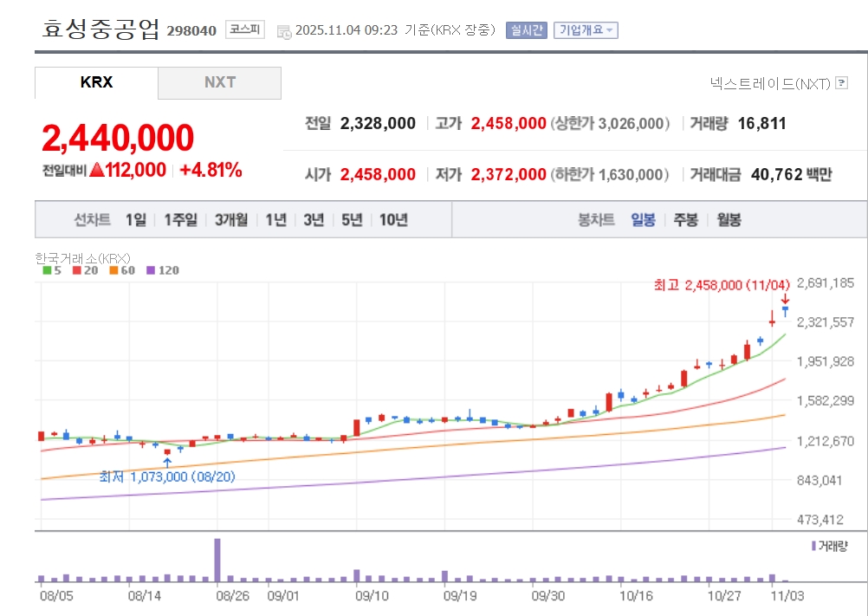
Task: Show the 1일 line chart
Action: pyautogui.click(x=136, y=220)
